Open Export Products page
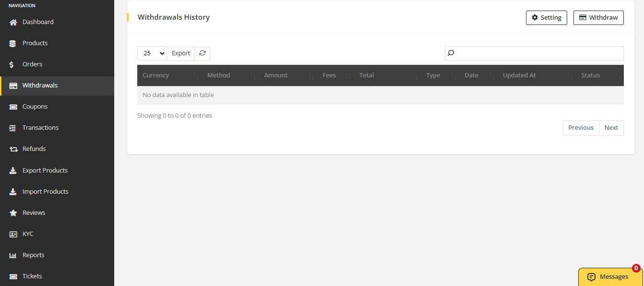The width and height of the screenshot is (644, 286). [x=57, y=171]
